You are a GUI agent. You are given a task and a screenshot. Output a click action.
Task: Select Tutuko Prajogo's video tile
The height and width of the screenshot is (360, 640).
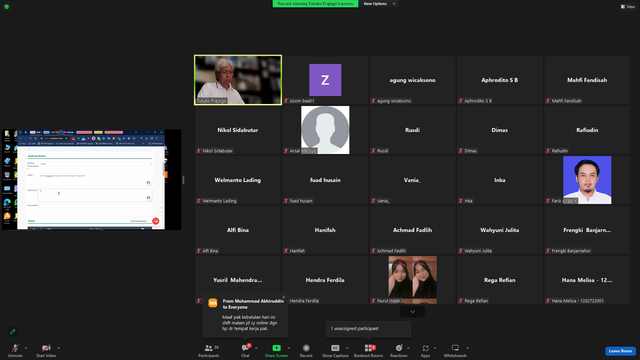pos(238,80)
